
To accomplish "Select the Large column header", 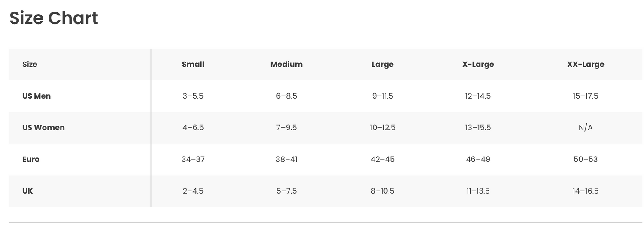I will pyautogui.click(x=383, y=65).
